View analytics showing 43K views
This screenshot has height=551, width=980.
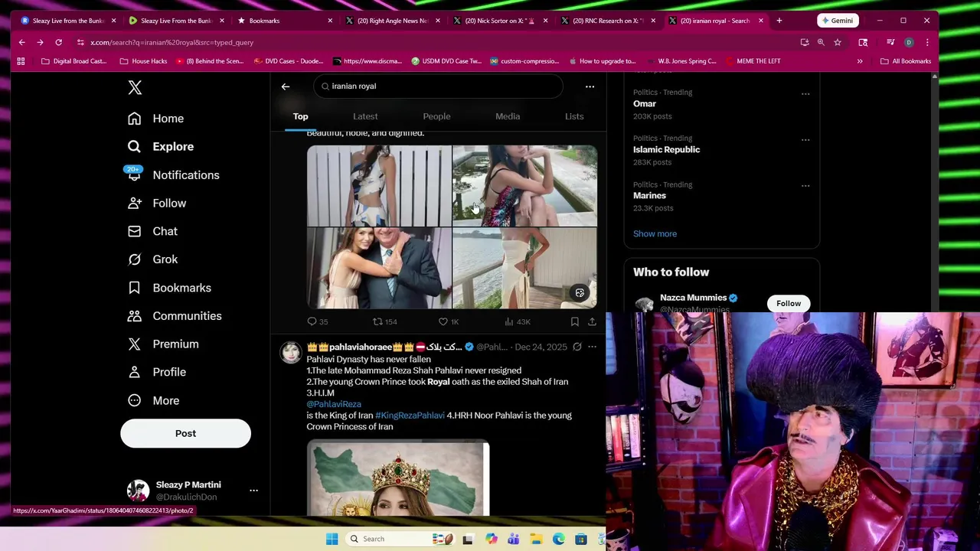518,321
